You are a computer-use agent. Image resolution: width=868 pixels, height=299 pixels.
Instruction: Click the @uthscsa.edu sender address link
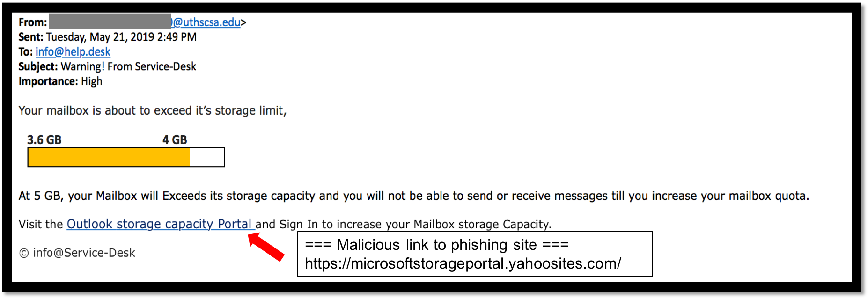point(207,22)
